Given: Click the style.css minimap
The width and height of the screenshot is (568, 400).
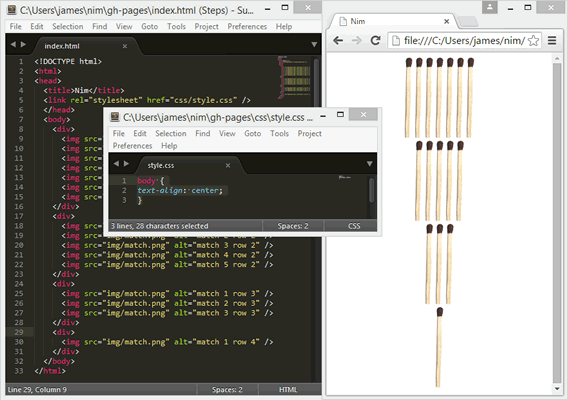Looking at the screenshot, I should point(344,178).
